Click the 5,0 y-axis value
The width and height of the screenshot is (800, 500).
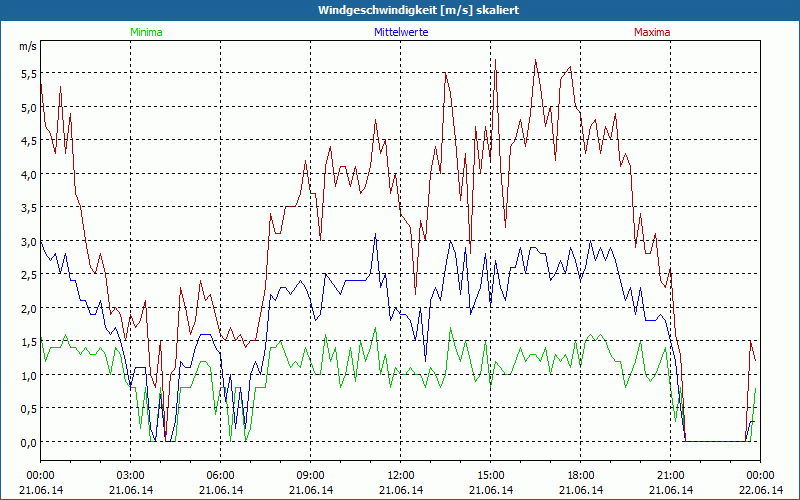29,108
